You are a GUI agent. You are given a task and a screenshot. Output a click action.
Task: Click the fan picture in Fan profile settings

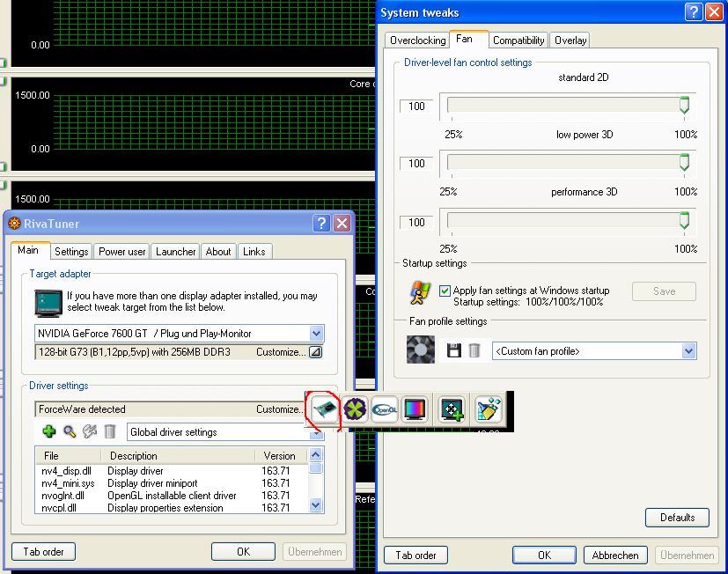(421, 350)
